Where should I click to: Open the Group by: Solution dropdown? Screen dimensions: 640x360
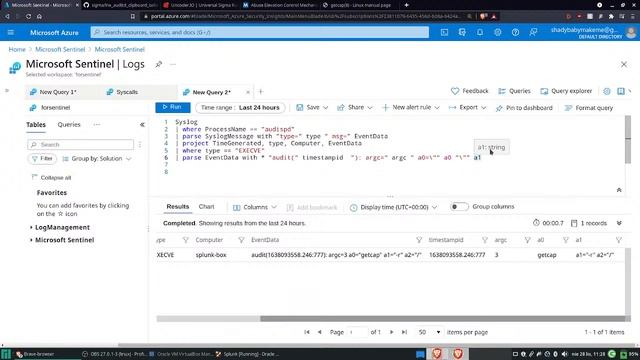(x=97, y=158)
